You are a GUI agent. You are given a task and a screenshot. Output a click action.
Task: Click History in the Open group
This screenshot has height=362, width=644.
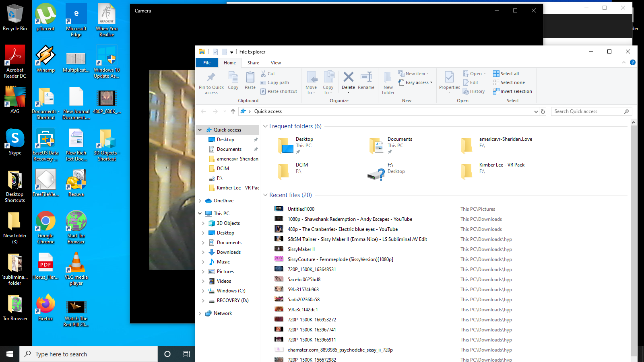pyautogui.click(x=474, y=91)
